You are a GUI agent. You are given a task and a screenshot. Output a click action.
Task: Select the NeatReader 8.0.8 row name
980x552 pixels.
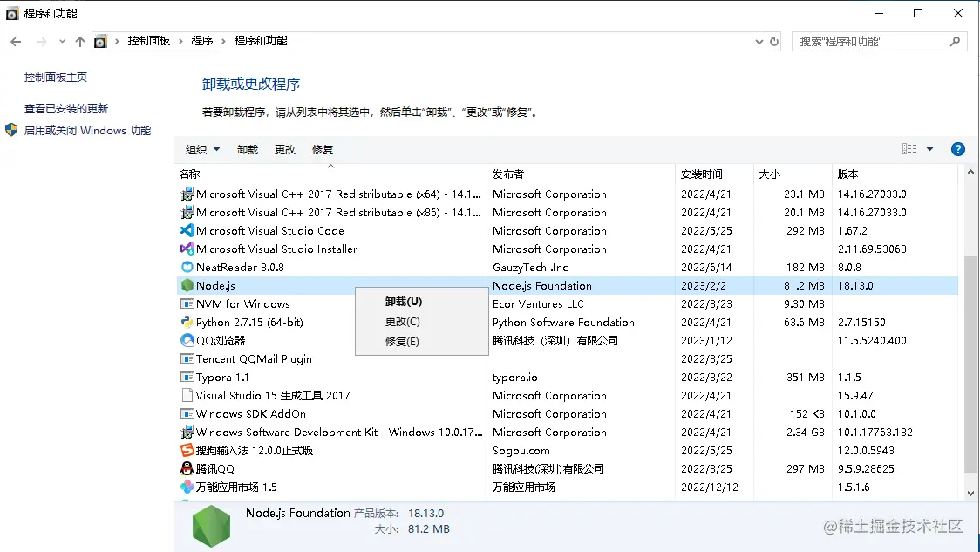point(240,267)
